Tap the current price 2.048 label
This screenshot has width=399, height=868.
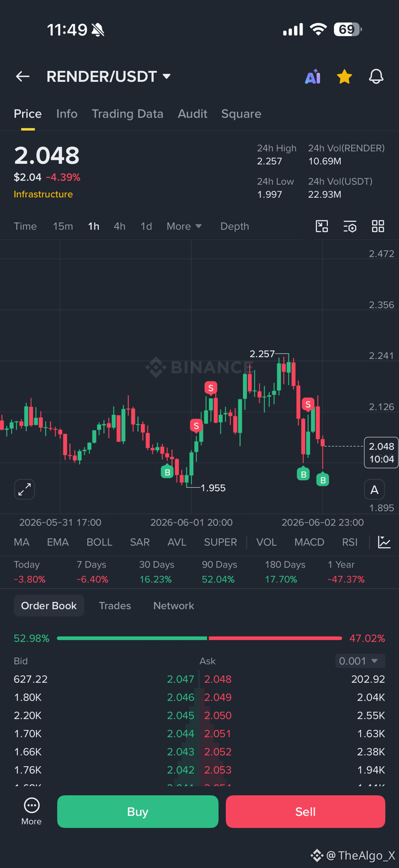tap(381, 453)
